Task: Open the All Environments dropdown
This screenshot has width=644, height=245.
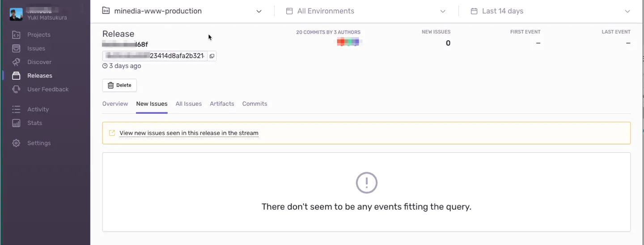Action: tap(442, 11)
